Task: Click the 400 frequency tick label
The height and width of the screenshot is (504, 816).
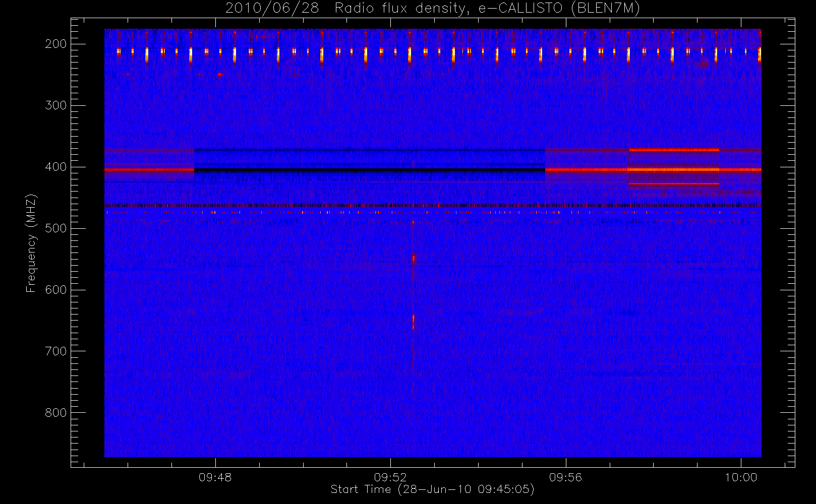Action: pos(56,167)
